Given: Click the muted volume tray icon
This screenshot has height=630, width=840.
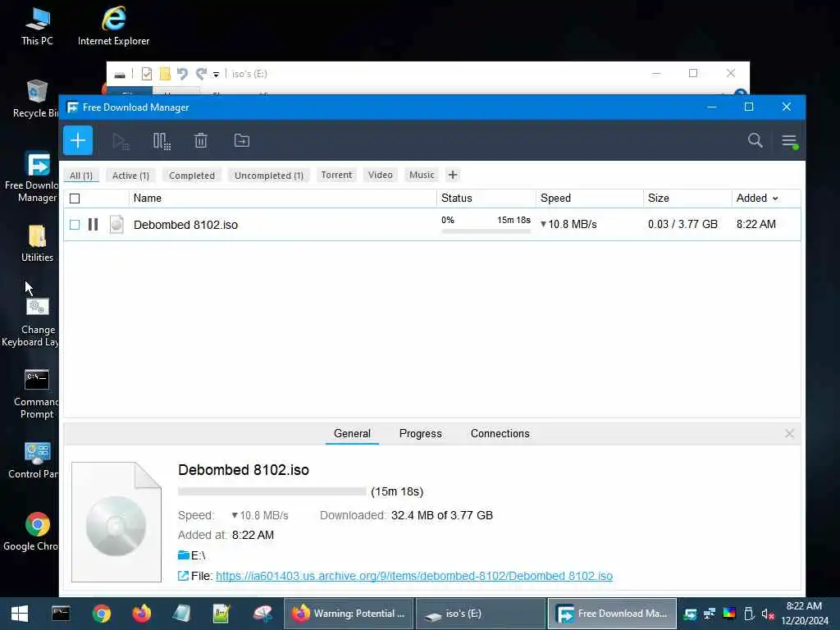Looking at the screenshot, I should [768, 614].
